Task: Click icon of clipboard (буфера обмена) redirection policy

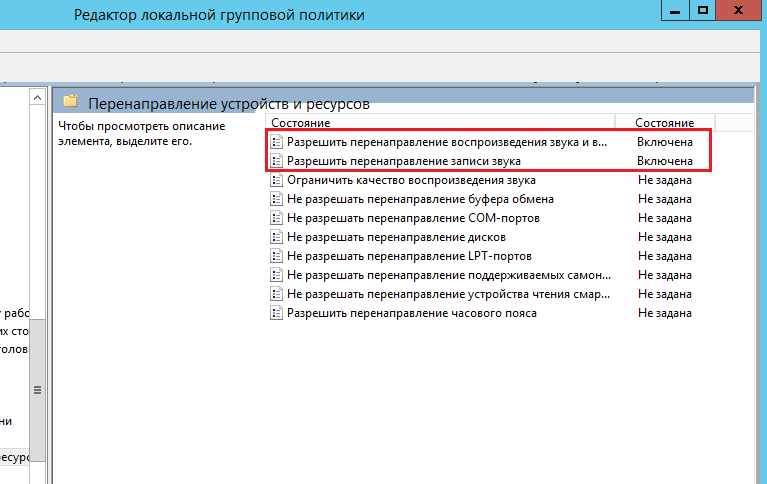Action: coord(276,199)
